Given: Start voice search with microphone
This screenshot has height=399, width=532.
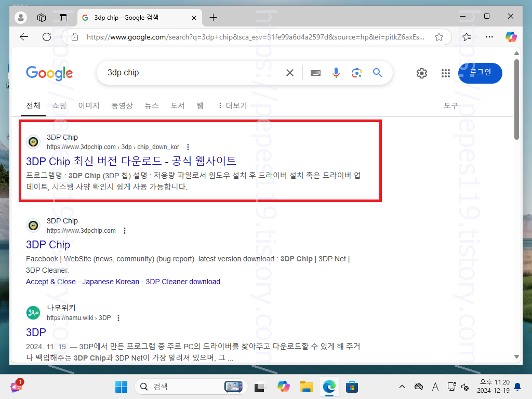Looking at the screenshot, I should (x=336, y=73).
